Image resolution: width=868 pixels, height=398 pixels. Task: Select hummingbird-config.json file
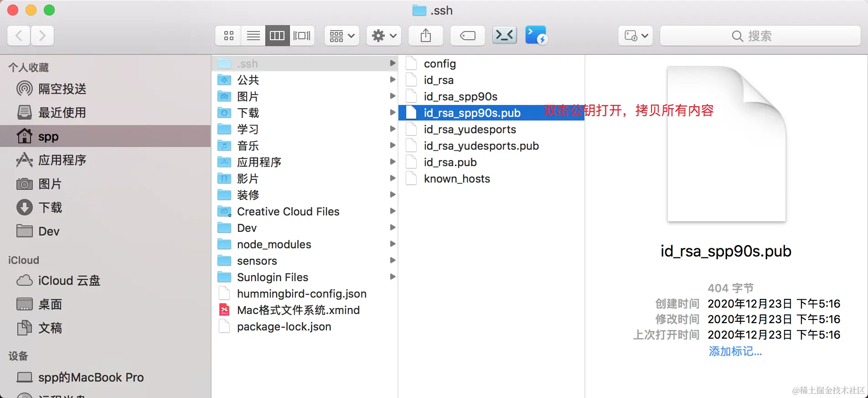pyautogui.click(x=305, y=293)
